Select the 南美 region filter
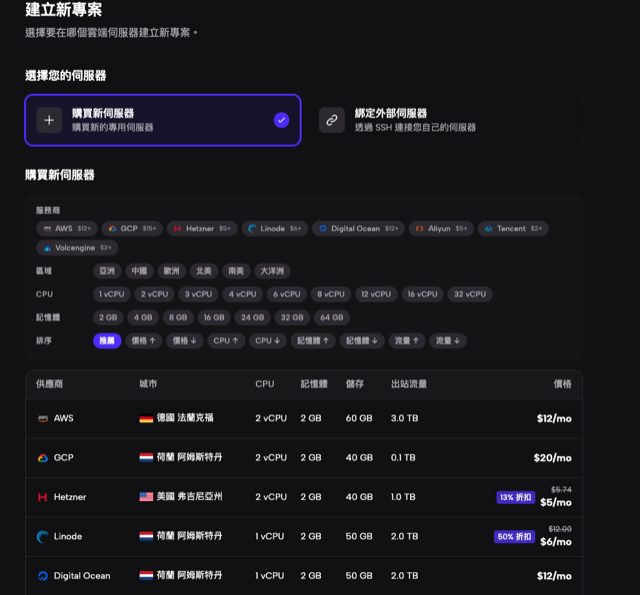The width and height of the screenshot is (640, 595). pos(236,271)
